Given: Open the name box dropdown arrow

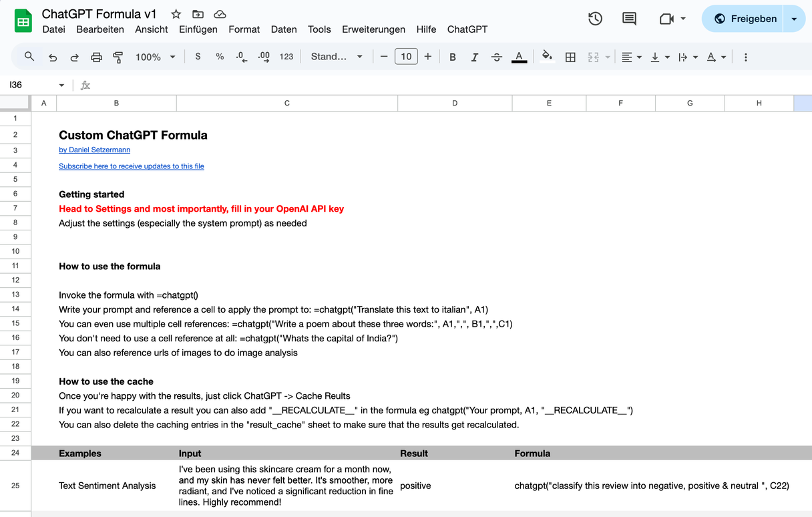Looking at the screenshot, I should [61, 85].
